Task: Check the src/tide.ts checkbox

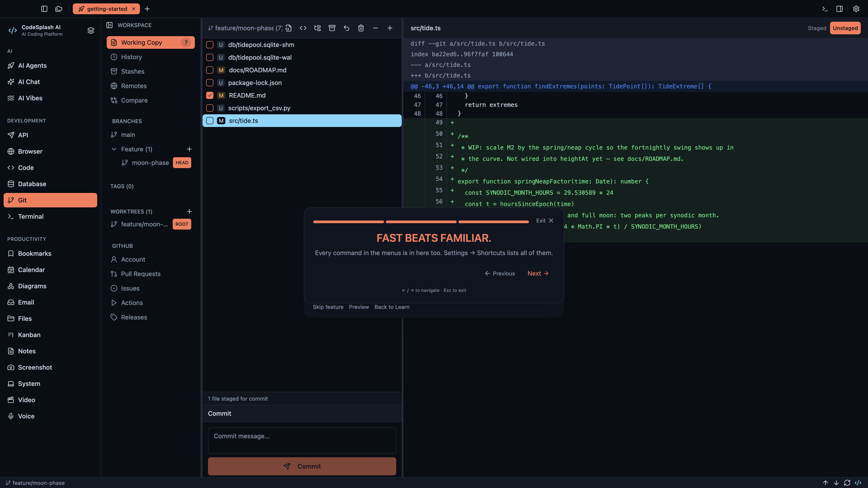Action: [x=210, y=121]
